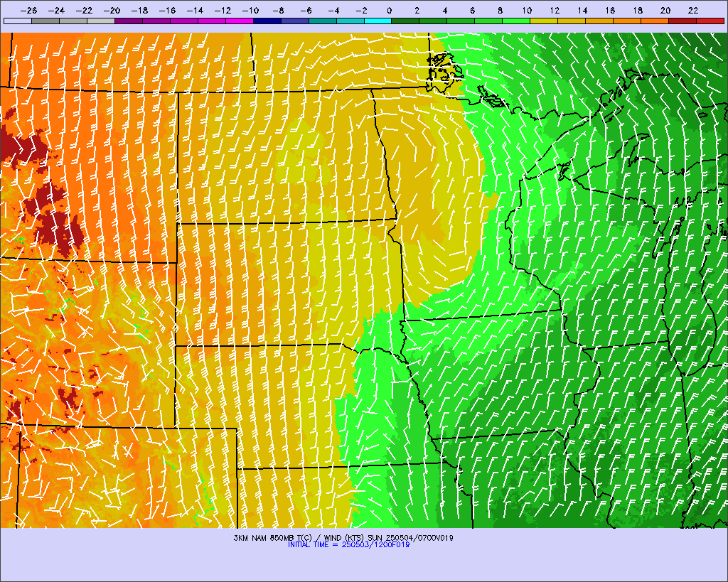
Task: Pick the darkest green swatch between 0 and 2
Action: tap(406, 21)
